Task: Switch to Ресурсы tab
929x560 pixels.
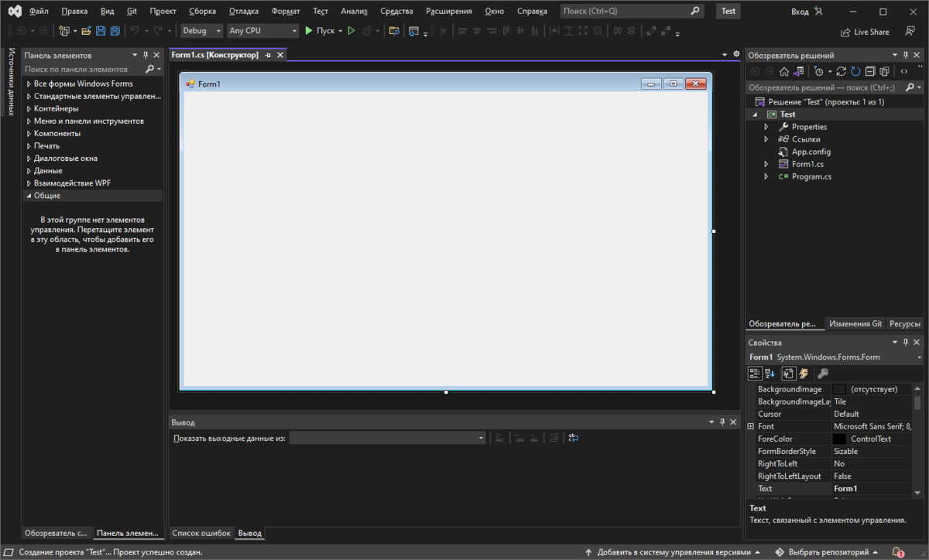Action: tap(905, 324)
